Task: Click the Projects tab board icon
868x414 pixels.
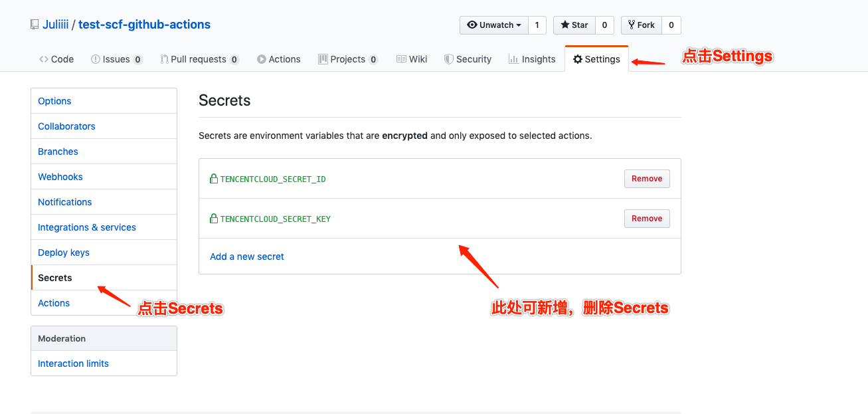Action: pos(323,59)
